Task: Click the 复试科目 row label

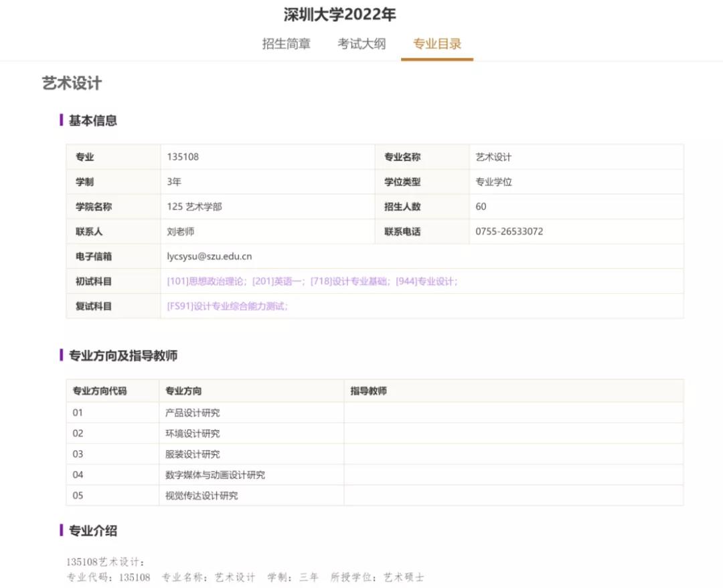Action: pos(94,306)
